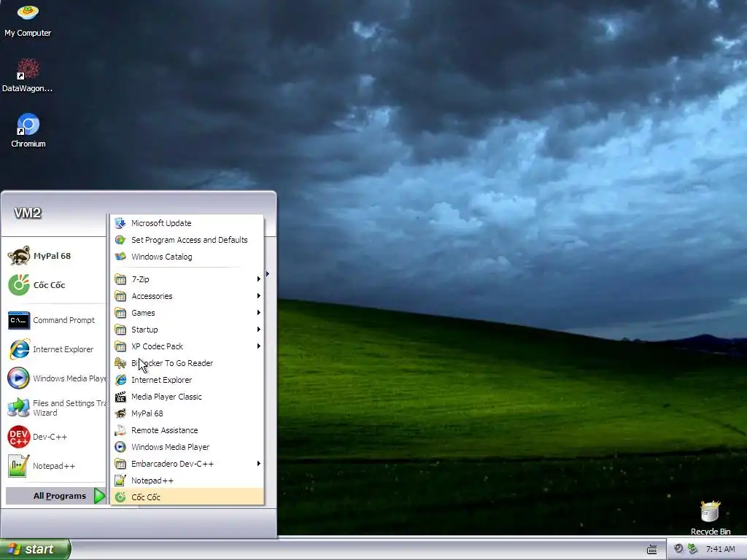This screenshot has width=747, height=560.
Task: Open Microsoft Update in All Programs
Action: click(x=187, y=223)
